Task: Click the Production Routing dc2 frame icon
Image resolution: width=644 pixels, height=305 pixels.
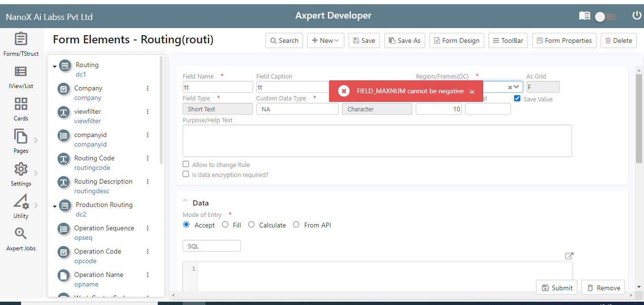Action: point(66,206)
